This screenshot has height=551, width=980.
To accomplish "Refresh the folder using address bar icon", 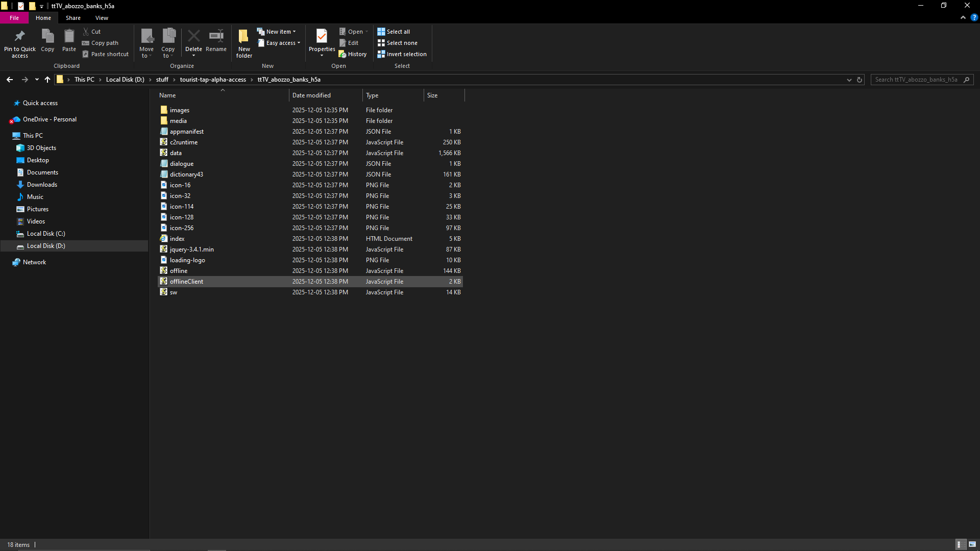I will click(x=860, y=80).
